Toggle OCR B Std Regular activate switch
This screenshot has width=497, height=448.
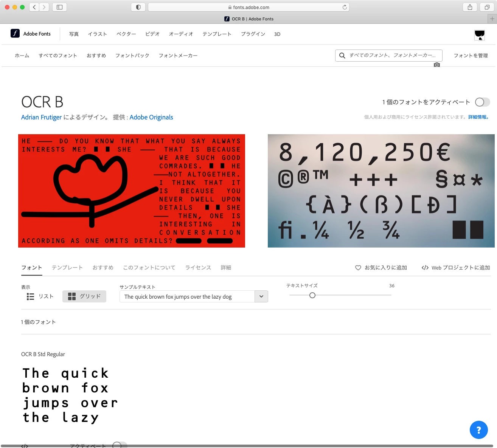[x=120, y=445]
